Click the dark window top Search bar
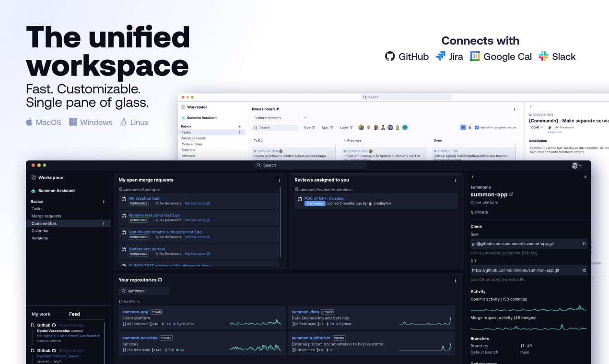The height and width of the screenshot is (364, 609). [x=310, y=165]
